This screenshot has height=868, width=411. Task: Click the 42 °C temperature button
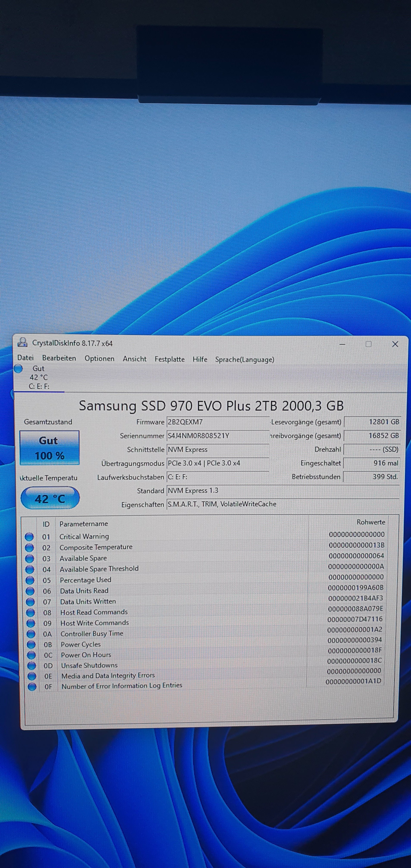[50, 498]
